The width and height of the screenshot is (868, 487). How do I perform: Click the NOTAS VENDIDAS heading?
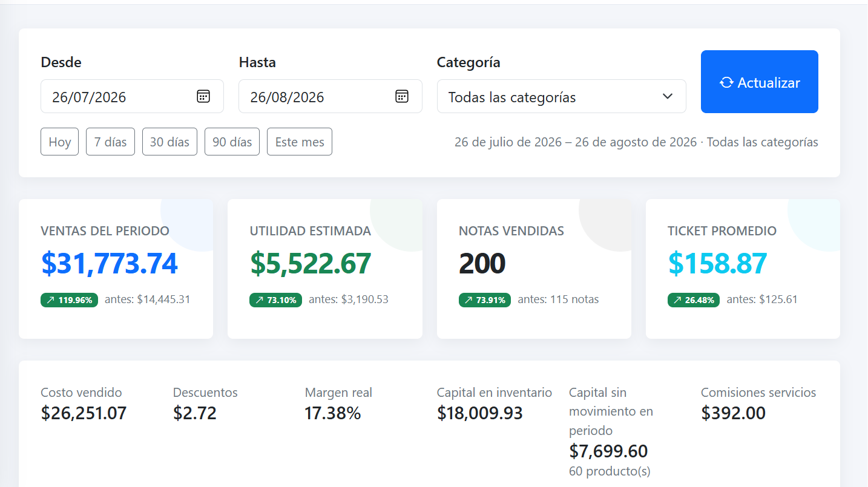(511, 230)
